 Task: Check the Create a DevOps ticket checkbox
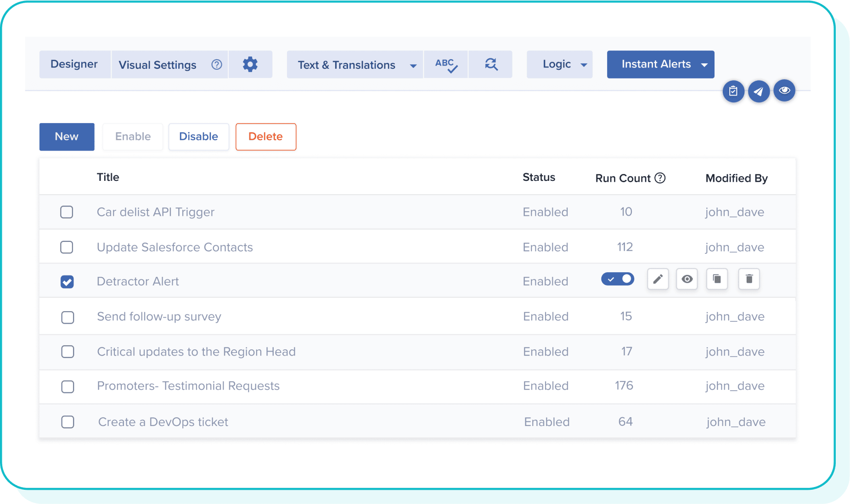click(68, 422)
